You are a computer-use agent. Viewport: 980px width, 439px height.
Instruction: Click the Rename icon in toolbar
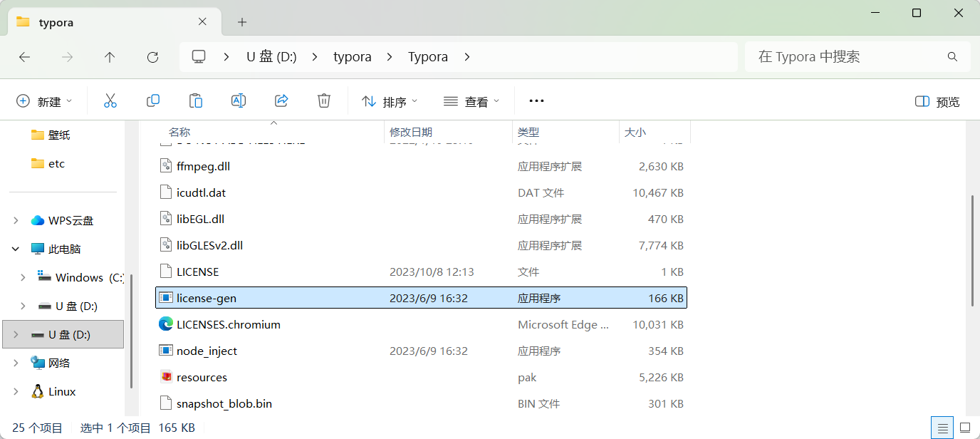tap(239, 101)
